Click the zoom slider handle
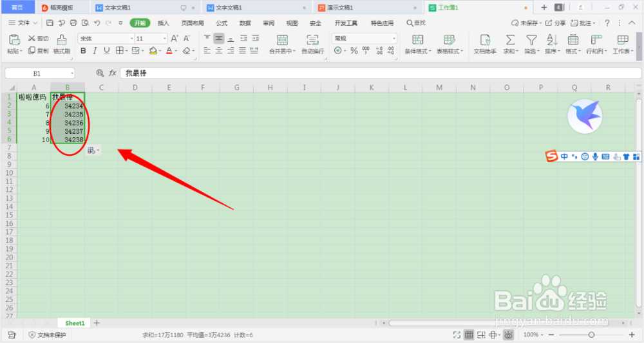 pos(591,335)
